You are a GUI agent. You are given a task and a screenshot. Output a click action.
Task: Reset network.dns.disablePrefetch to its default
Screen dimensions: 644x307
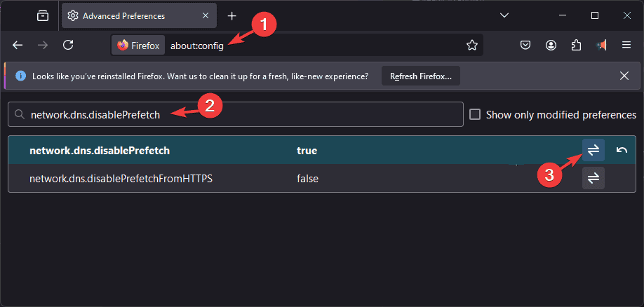click(x=622, y=150)
